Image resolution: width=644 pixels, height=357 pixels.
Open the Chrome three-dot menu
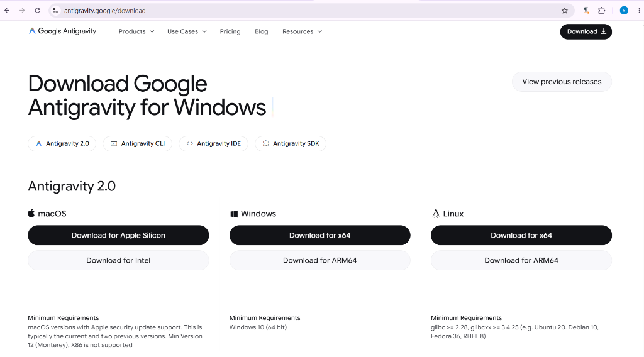[x=639, y=11]
